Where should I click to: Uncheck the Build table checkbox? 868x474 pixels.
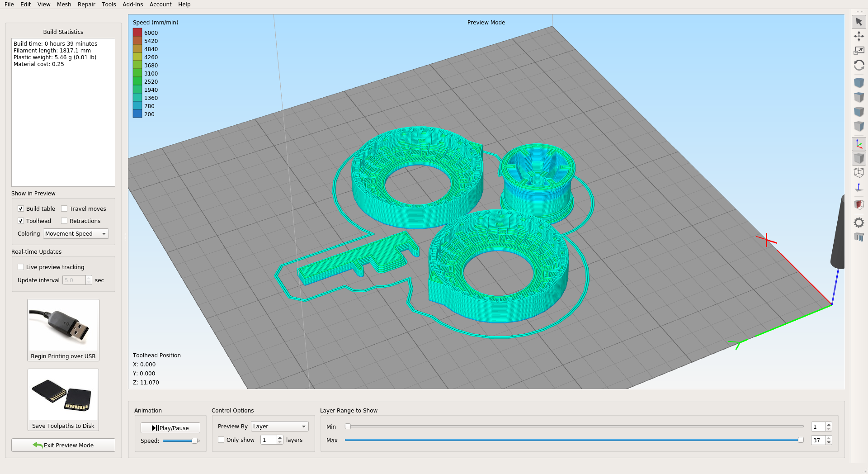coord(21,209)
